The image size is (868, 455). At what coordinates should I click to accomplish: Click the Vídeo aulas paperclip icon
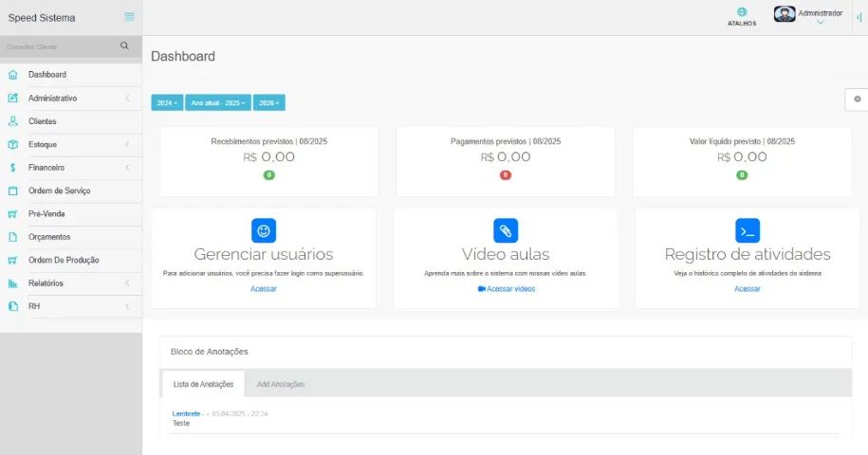pos(506,230)
